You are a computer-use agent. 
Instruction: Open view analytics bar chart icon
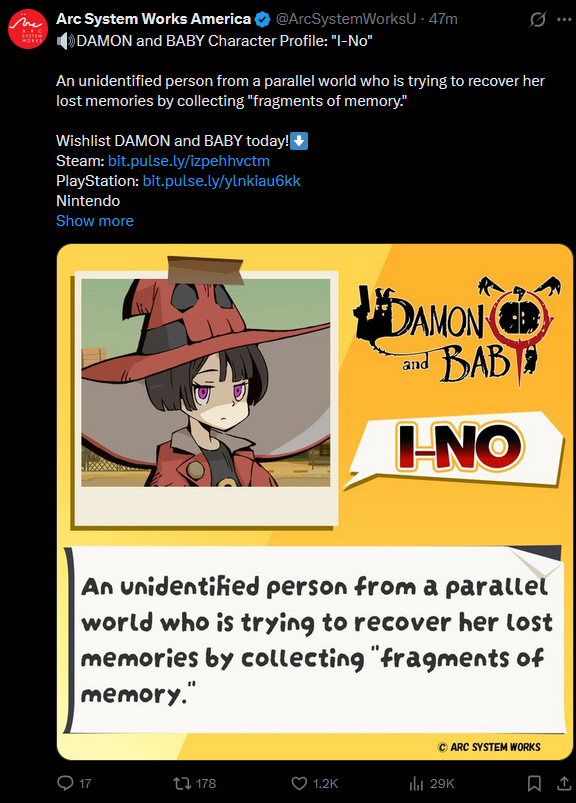416,783
